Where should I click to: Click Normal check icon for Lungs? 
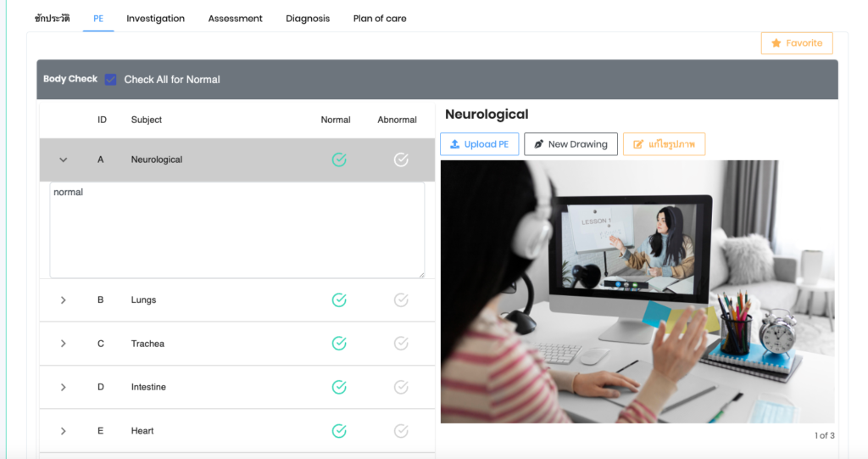(x=339, y=299)
